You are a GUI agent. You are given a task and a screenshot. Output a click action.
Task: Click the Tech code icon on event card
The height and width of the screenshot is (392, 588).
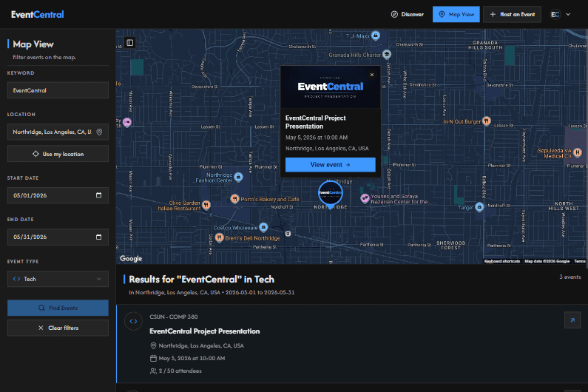click(133, 321)
